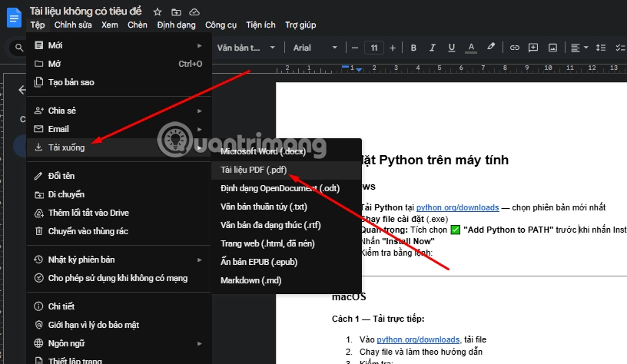Screen dimensions: 627x364
Task: Click the cloud save status icon
Action: [194, 12]
